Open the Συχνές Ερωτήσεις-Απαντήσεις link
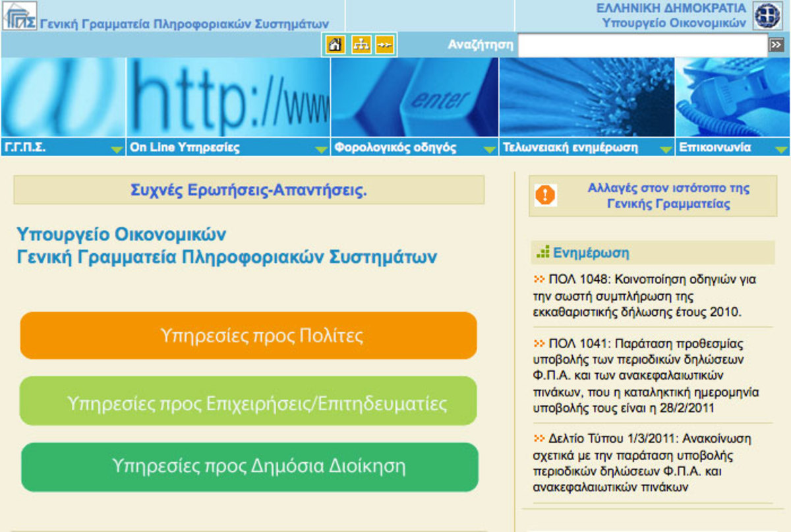The width and height of the screenshot is (791, 532). (249, 191)
